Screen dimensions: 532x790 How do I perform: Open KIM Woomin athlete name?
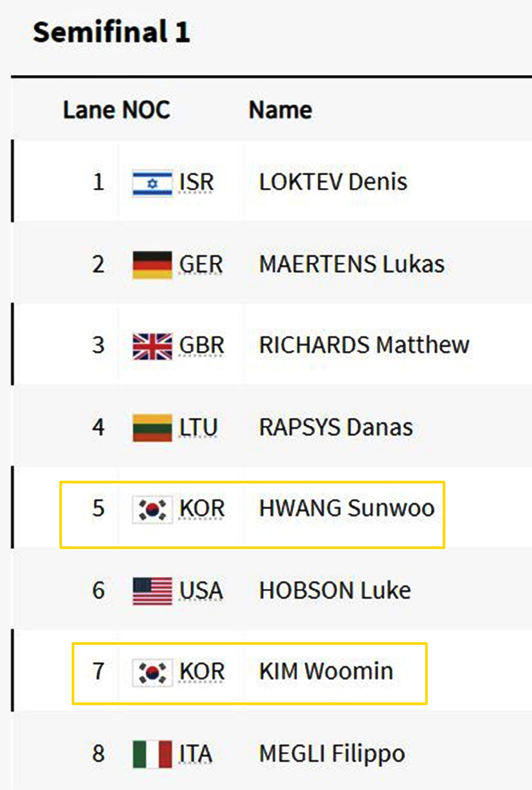point(326,672)
